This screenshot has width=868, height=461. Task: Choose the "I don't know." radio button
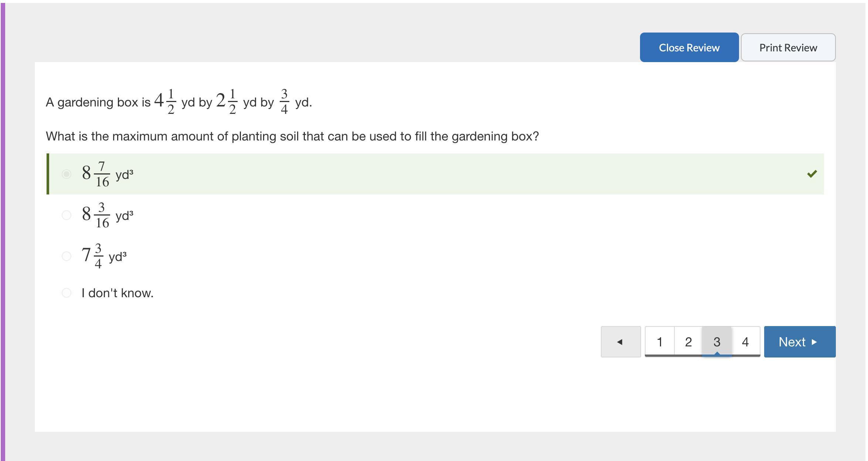[67, 293]
